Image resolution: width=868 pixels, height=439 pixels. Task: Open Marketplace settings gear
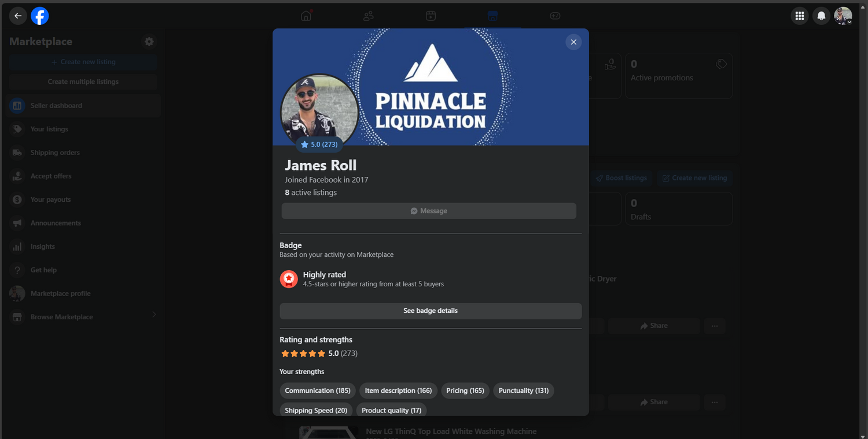pyautogui.click(x=149, y=42)
